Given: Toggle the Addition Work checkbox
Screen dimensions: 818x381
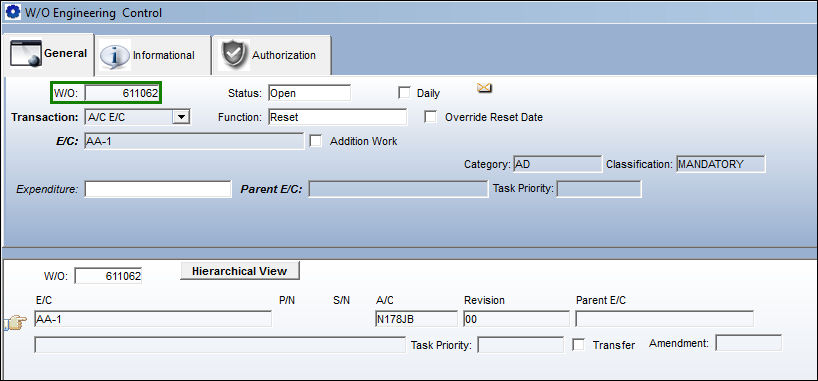Looking at the screenshot, I should pos(316,141).
